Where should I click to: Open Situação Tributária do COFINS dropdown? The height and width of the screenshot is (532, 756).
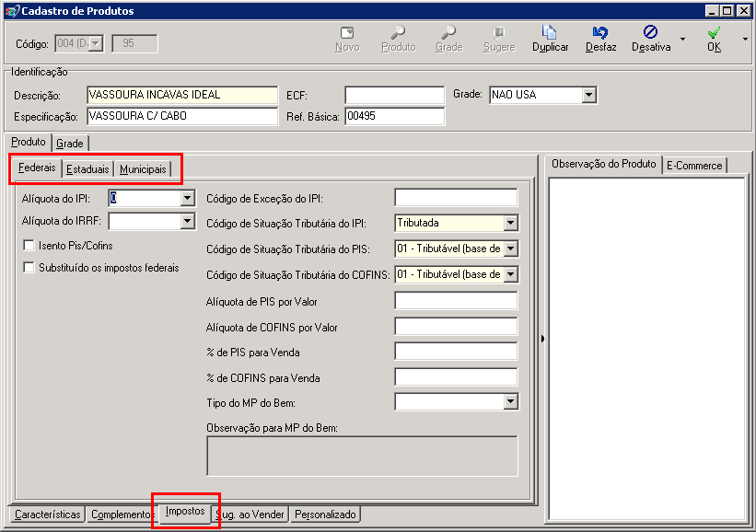point(510,274)
